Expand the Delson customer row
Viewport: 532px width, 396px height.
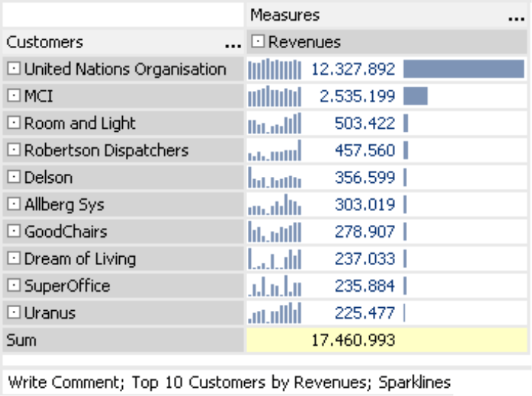point(13,177)
